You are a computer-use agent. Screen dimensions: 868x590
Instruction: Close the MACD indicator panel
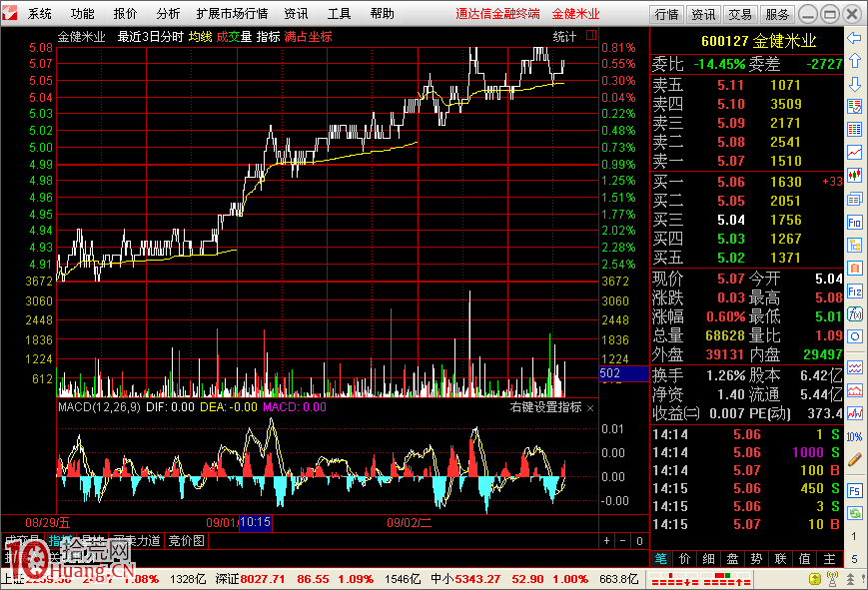(590, 408)
